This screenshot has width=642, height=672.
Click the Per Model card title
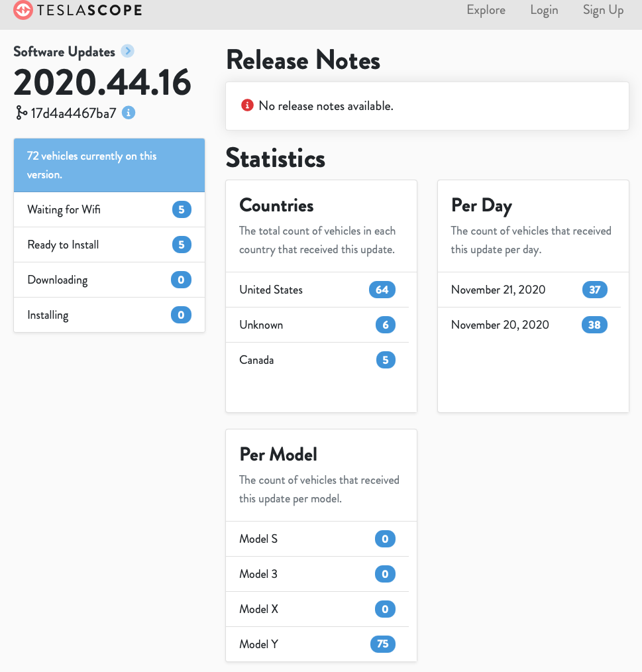(278, 454)
